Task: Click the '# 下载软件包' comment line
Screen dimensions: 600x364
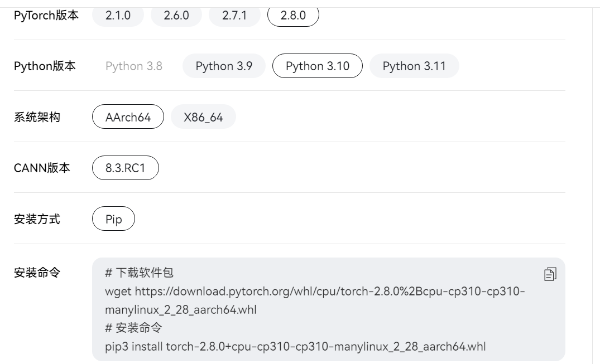Action: 140,273
